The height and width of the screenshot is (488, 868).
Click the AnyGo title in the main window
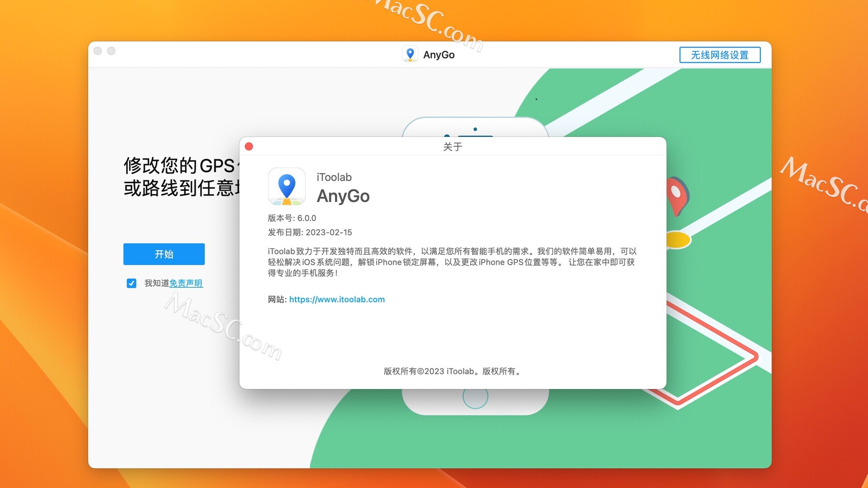439,55
